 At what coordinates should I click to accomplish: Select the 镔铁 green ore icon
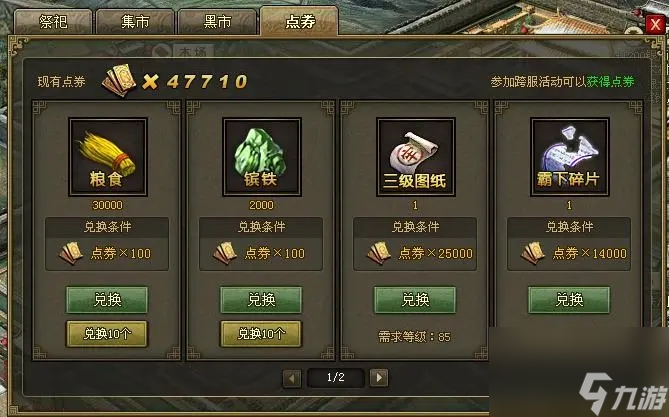[262, 157]
